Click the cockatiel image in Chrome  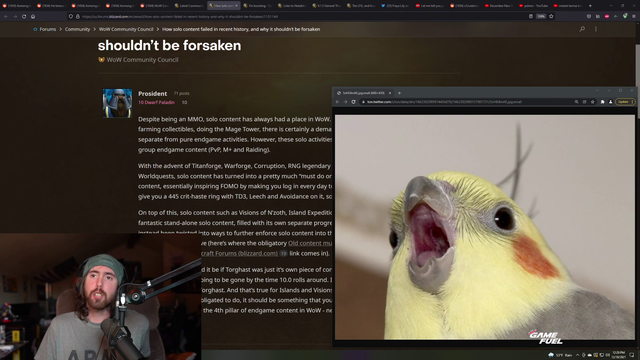pos(484,227)
